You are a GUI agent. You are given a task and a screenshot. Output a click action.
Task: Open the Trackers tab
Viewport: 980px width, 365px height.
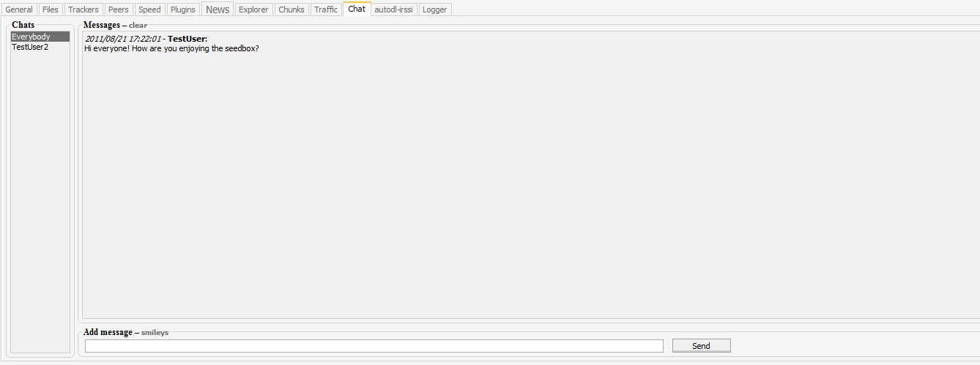pyautogui.click(x=83, y=10)
